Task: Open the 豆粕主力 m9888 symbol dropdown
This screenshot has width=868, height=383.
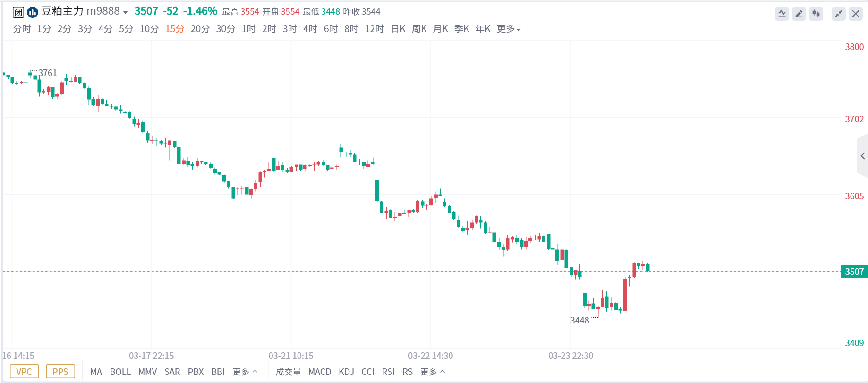Action: (x=85, y=11)
